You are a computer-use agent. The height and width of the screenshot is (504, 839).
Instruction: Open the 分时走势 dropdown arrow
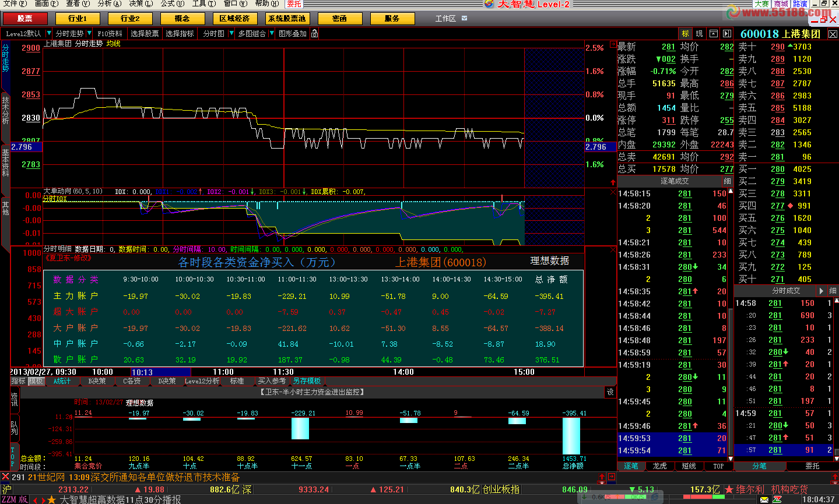click(x=89, y=34)
